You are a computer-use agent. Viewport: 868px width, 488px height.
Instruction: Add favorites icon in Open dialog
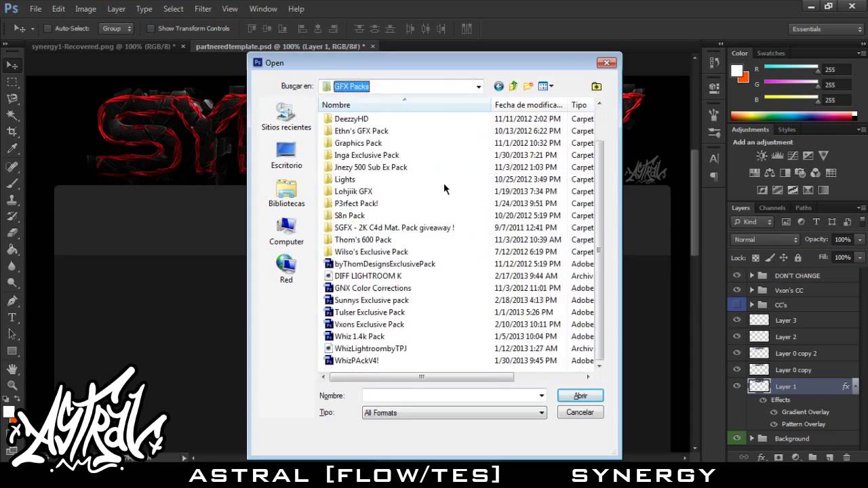[x=596, y=86]
